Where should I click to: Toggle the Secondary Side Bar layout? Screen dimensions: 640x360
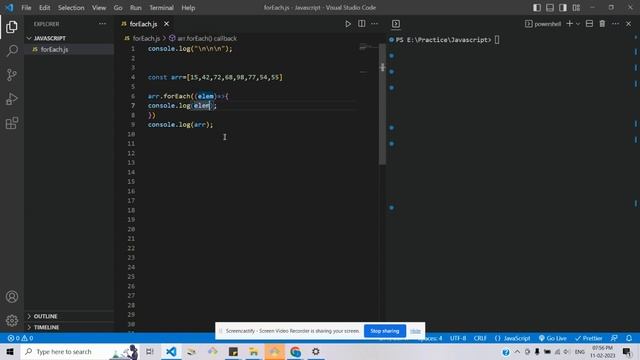[x=563, y=8]
